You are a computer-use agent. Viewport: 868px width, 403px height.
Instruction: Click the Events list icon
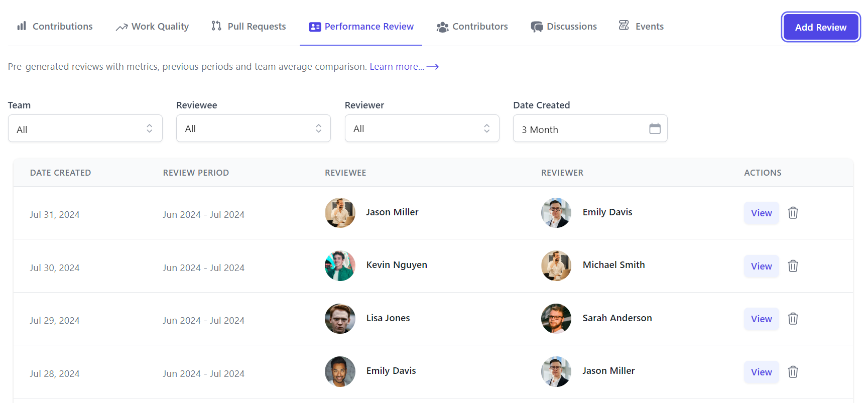[x=624, y=26]
